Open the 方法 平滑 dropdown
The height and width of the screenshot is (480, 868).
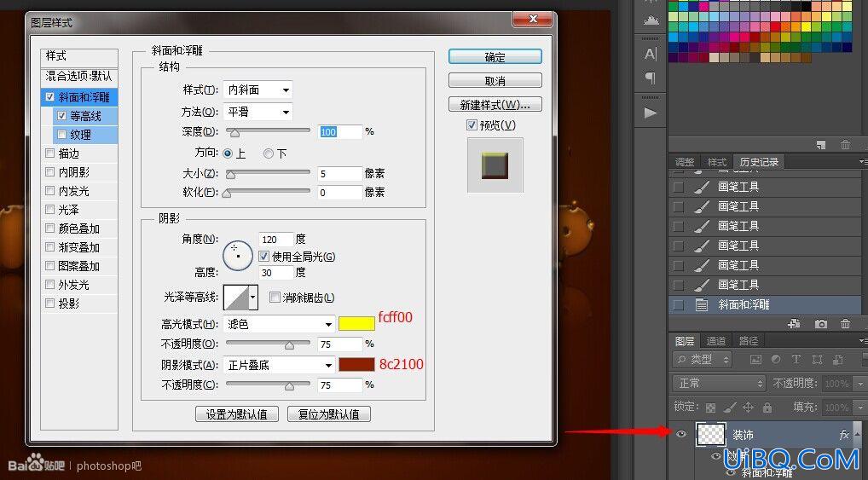[x=258, y=112]
